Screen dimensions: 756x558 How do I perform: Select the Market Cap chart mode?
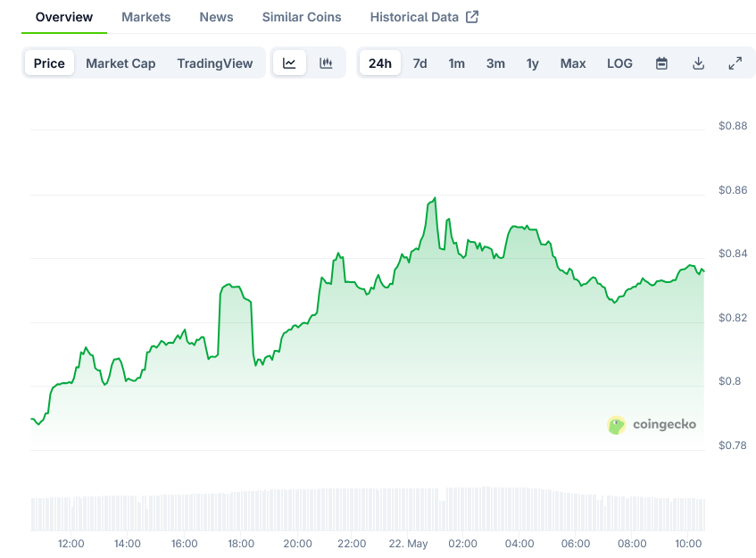120,63
